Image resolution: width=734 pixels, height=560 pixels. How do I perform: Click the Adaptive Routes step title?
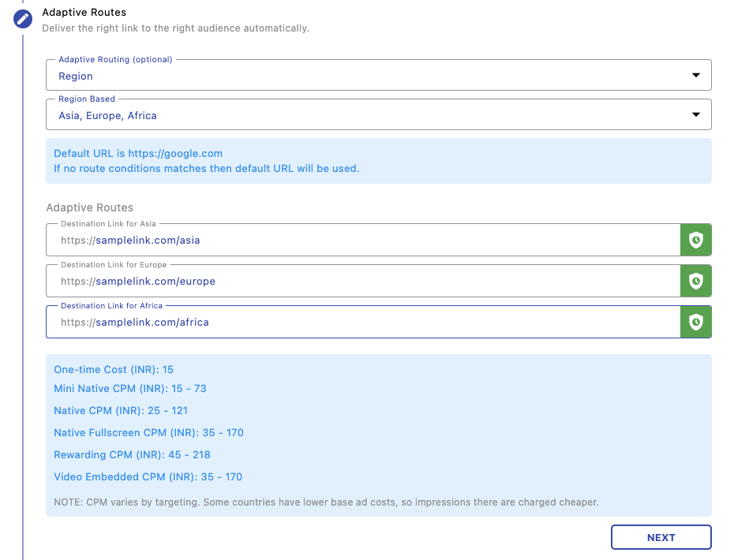(84, 13)
